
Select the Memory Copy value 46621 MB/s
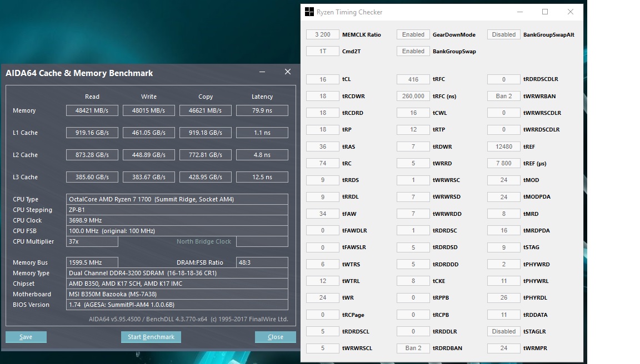pyautogui.click(x=206, y=110)
